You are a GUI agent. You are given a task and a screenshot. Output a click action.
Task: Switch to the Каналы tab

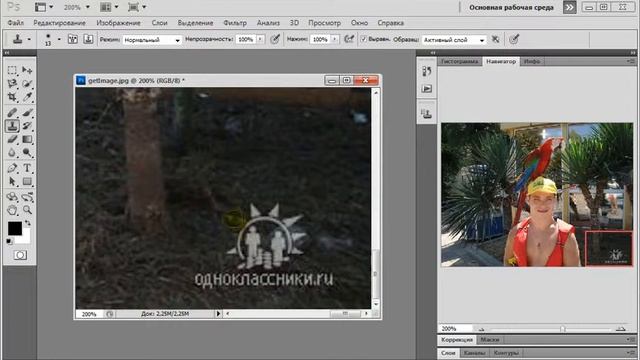pos(474,353)
